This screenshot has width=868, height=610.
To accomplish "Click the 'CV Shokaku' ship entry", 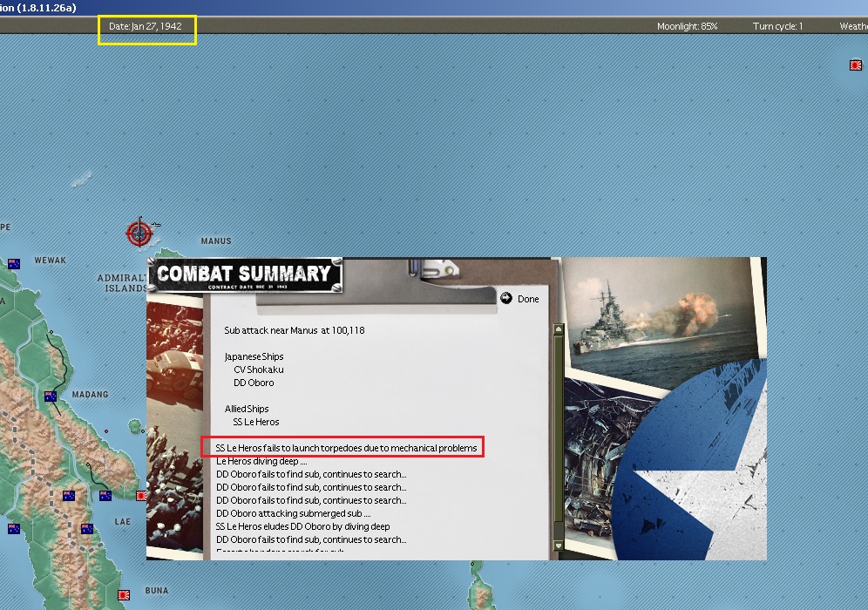I will click(259, 369).
